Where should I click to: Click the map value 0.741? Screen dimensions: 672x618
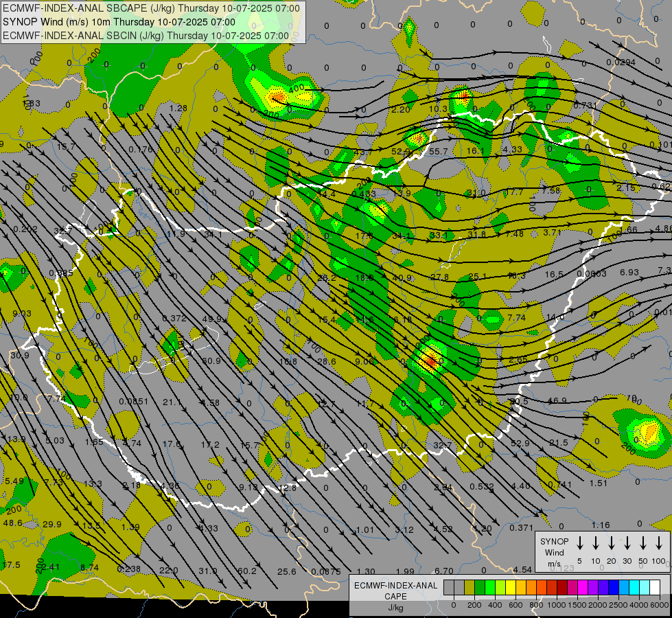tap(559, 485)
